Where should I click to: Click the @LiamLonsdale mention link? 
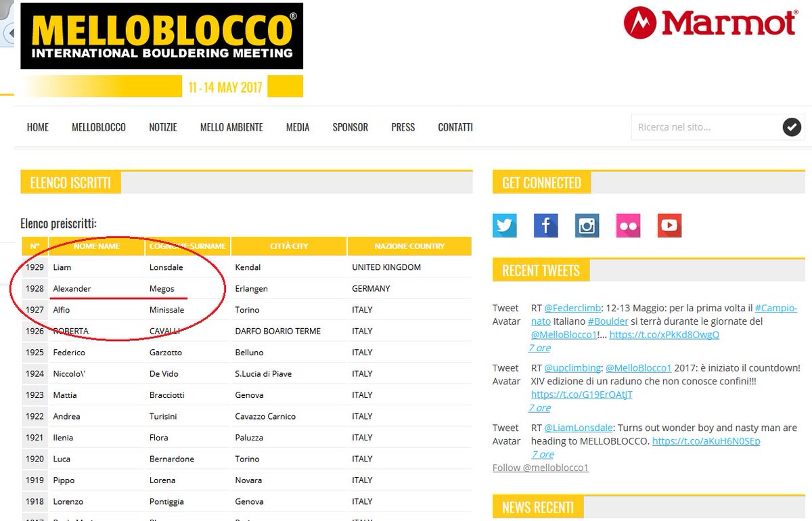[579, 428]
